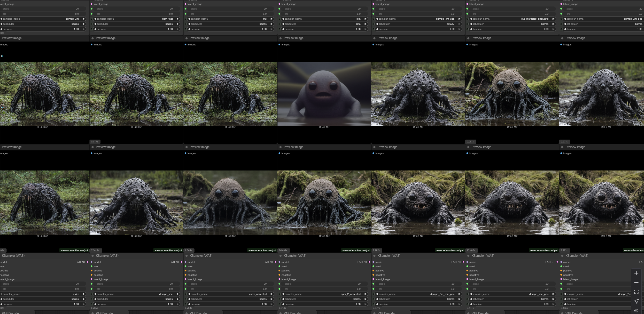Image resolution: width=644 pixels, height=314 pixels.
Task: Click the VAE Decode node under dpm_2_ancestral sampler
Action: [x=292, y=313]
